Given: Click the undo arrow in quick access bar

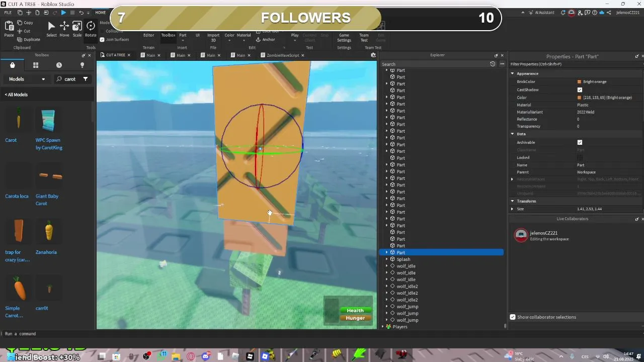Looking at the screenshot, I should coord(81,13).
